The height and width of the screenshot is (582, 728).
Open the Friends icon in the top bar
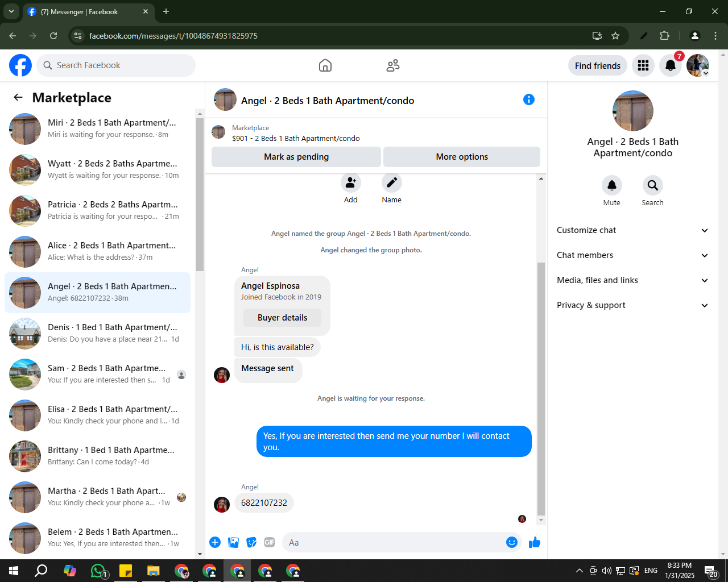click(x=393, y=65)
